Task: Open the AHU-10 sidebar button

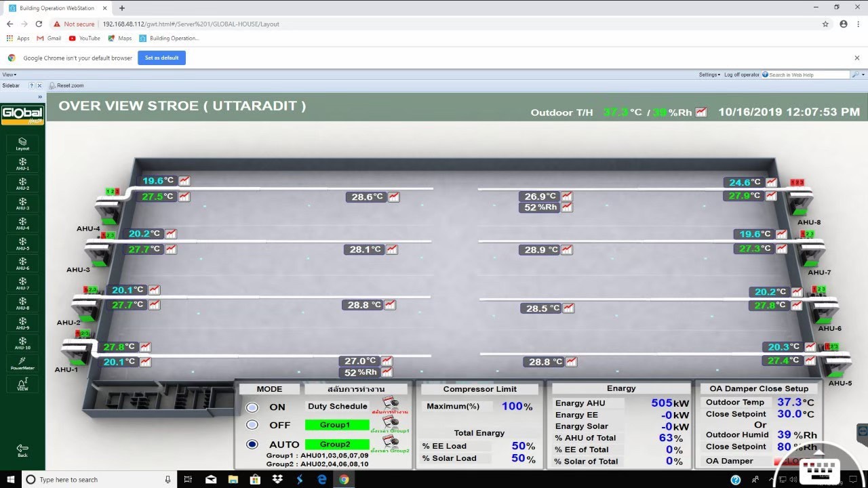Action: click(22, 344)
